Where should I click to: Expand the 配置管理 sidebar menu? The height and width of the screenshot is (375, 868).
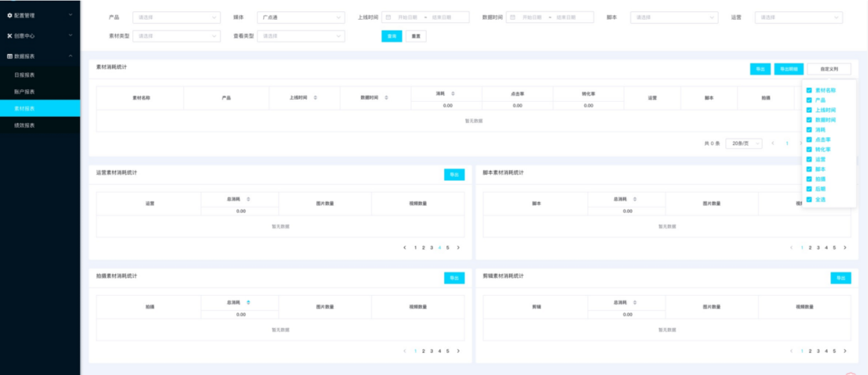40,15
